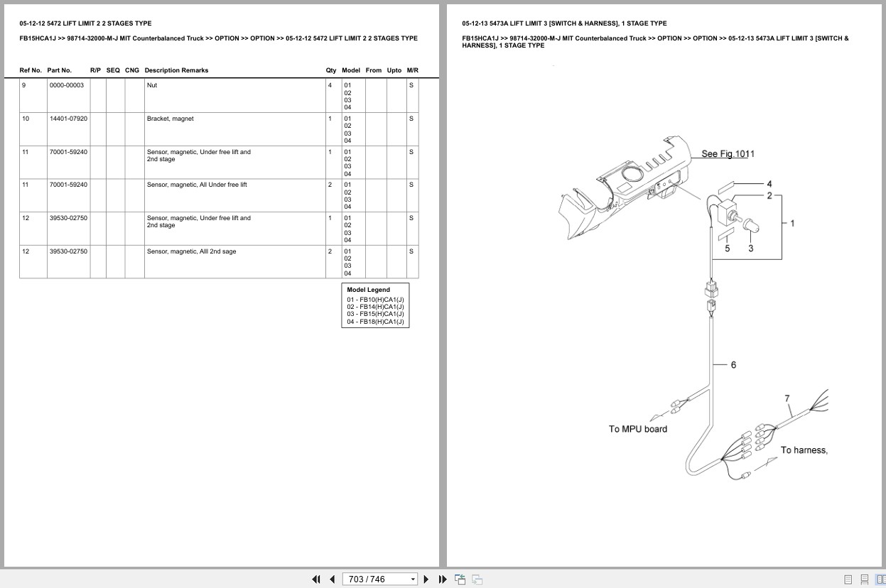Click callout number 4 in diagram
886x588 pixels.
coord(769,184)
